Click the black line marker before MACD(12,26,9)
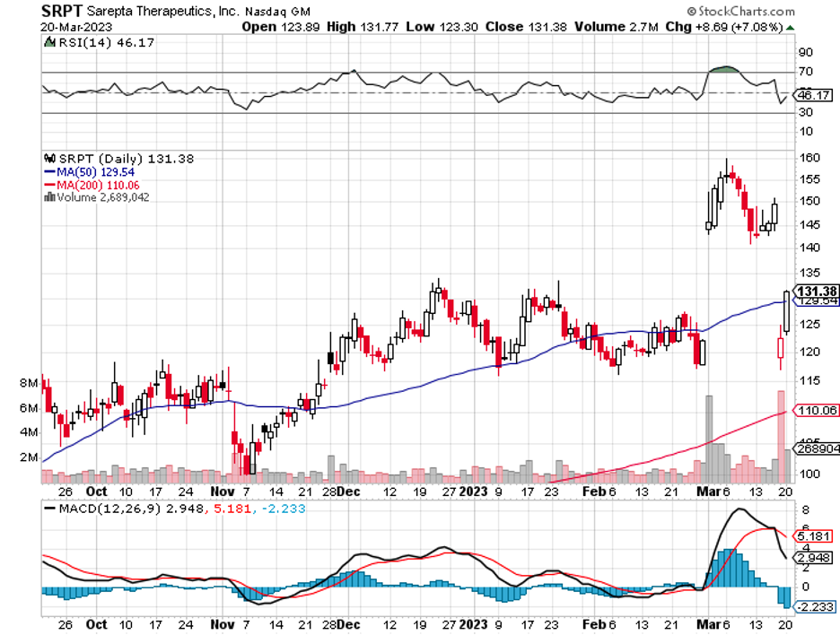 50,509
